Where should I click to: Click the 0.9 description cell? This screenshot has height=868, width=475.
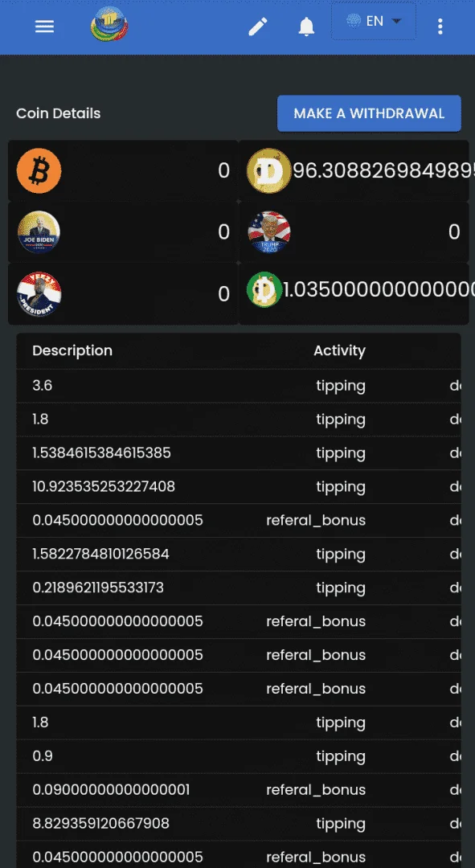click(x=43, y=755)
